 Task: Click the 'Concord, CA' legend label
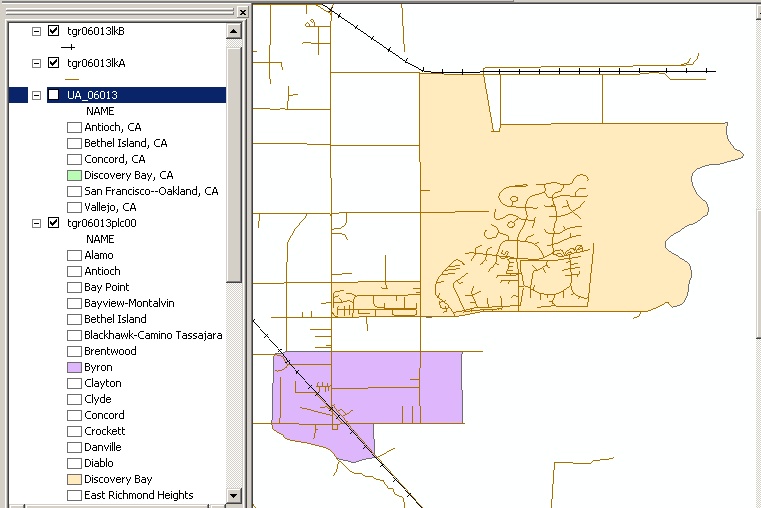click(x=115, y=159)
